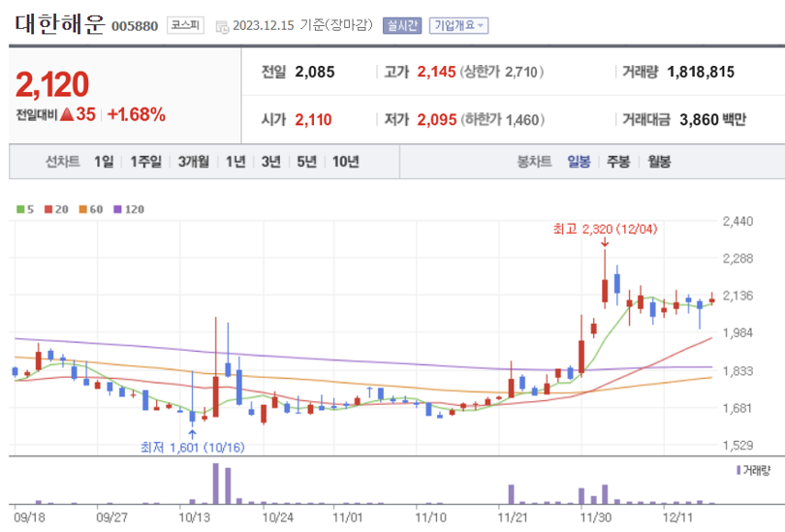The height and width of the screenshot is (532, 785).
Task: Click the 코스피 market badge
Action: point(185,25)
